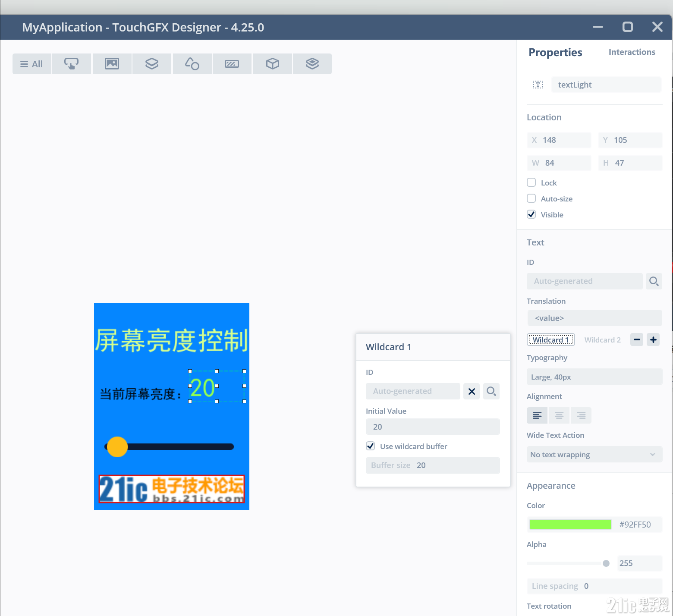The height and width of the screenshot is (616, 673).
Task: Click the Initial Value field
Action: [x=433, y=427]
